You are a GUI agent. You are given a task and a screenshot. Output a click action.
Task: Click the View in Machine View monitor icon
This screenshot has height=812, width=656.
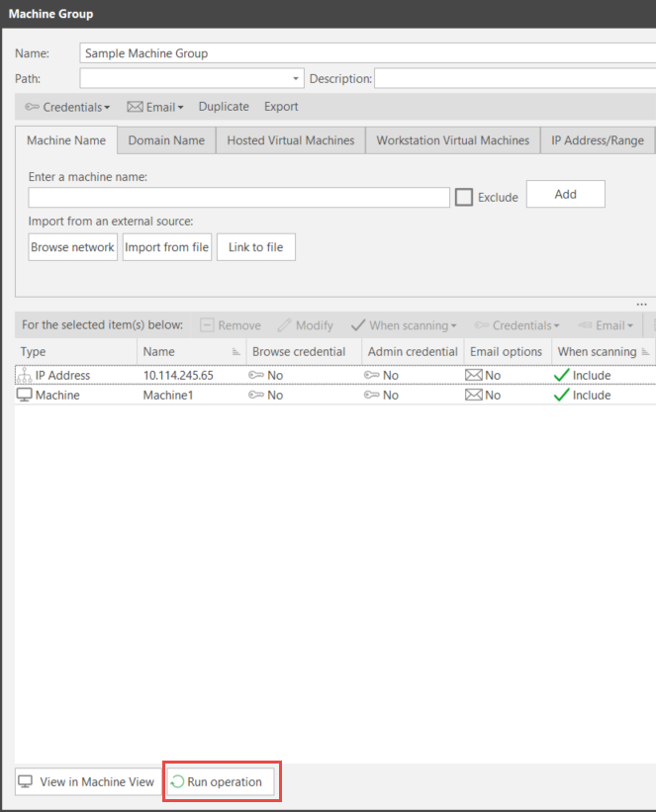[26, 782]
